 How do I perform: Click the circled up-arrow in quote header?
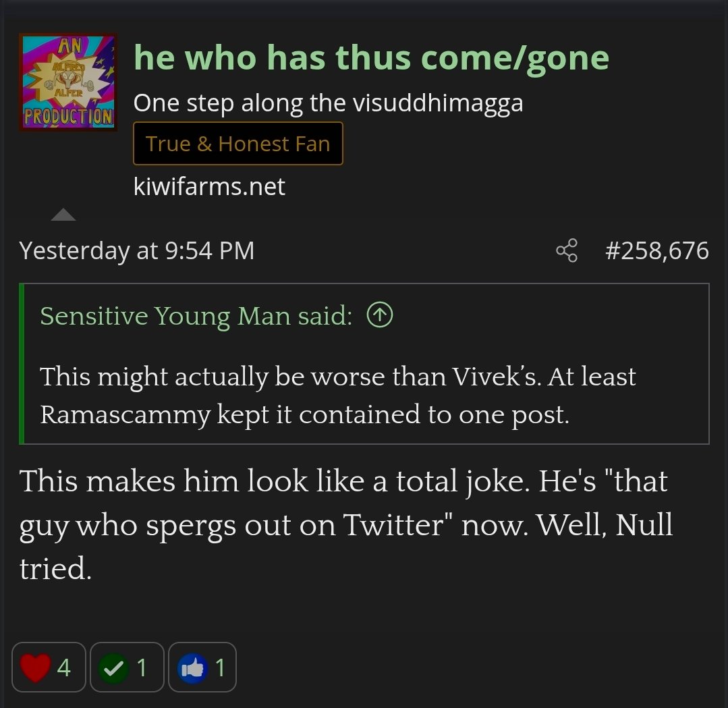(x=381, y=315)
